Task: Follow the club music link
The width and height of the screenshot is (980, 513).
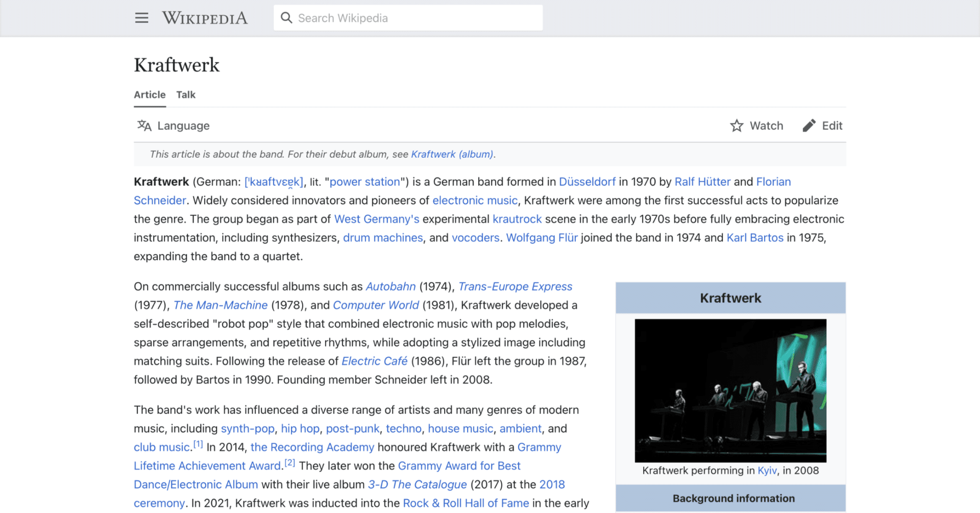Action: [x=162, y=447]
